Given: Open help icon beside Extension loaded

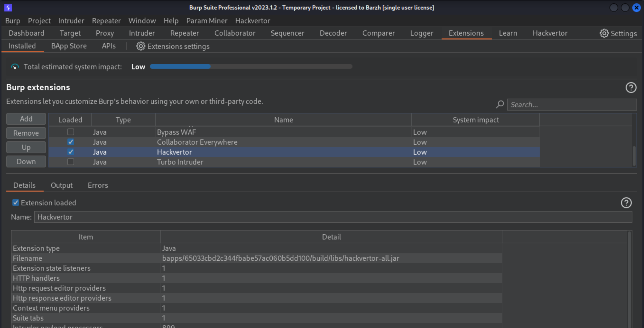Looking at the screenshot, I should 626,203.
